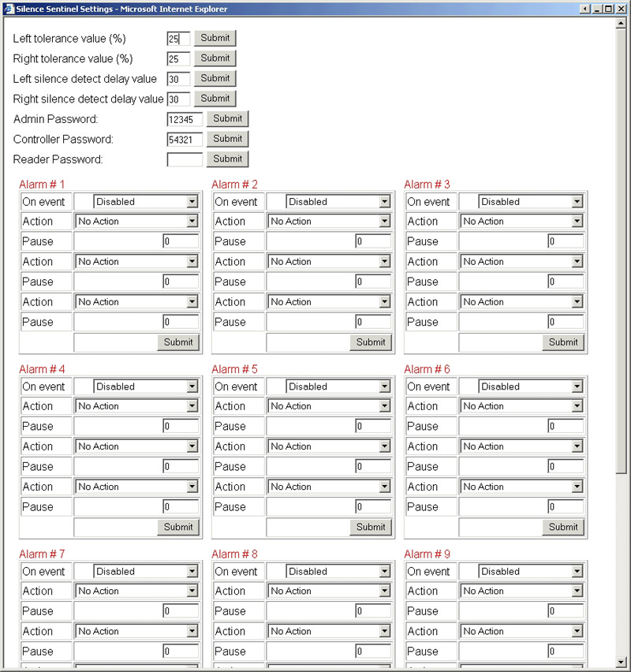Click the empty Reader Password field
Screen dimensions: 631x672
(185, 159)
